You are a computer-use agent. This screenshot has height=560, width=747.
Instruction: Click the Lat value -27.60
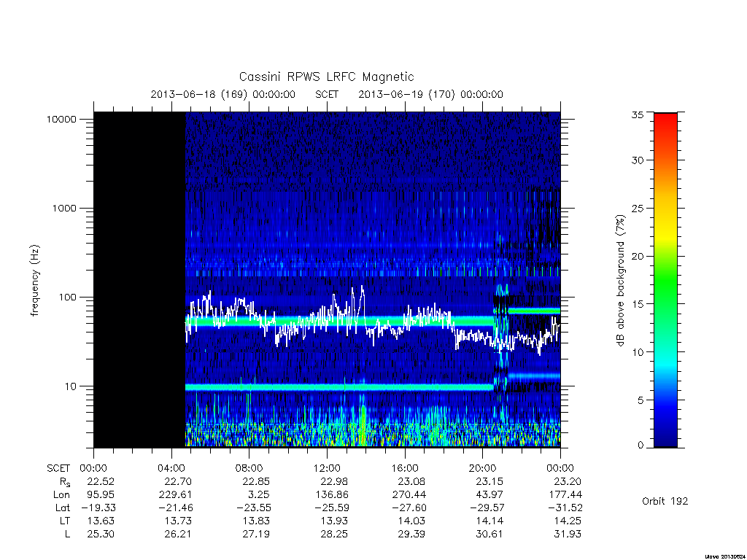click(x=409, y=508)
